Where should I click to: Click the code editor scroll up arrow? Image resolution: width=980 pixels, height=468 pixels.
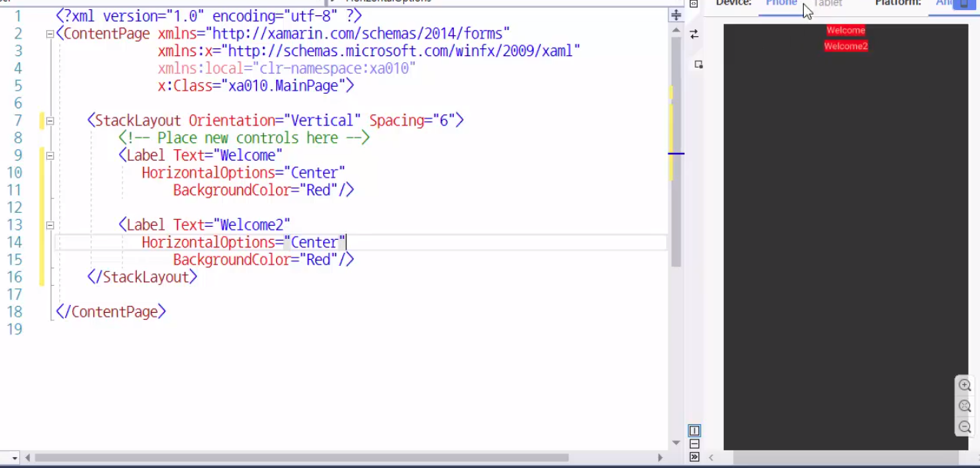676,30
